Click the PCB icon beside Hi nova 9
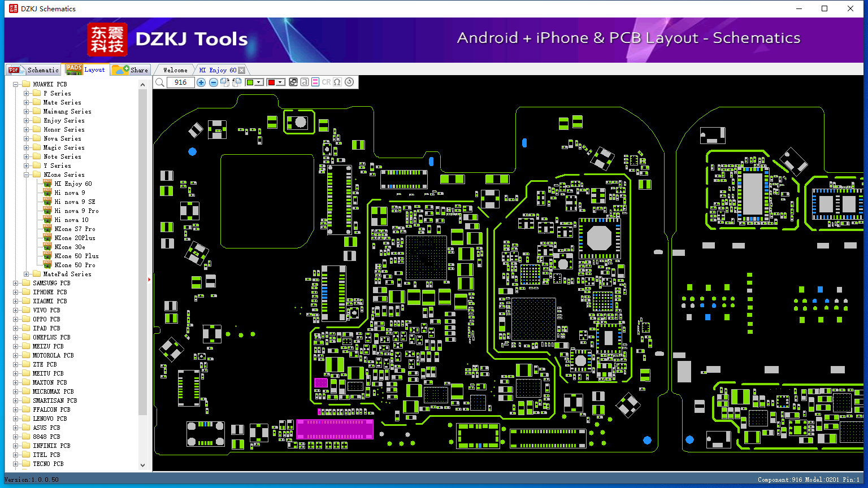Viewport: 868px width, 488px height. pyautogui.click(x=47, y=193)
